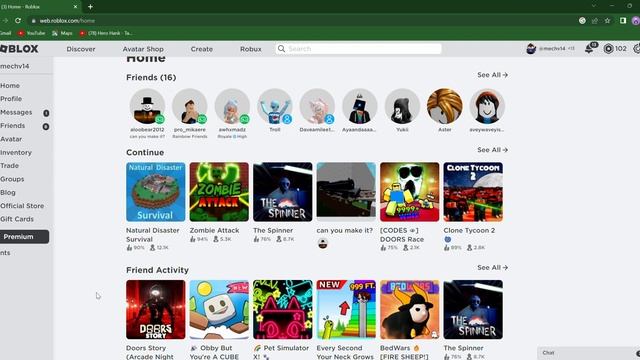Open Trade in the sidebar
The width and height of the screenshot is (640, 360).
click(9, 166)
